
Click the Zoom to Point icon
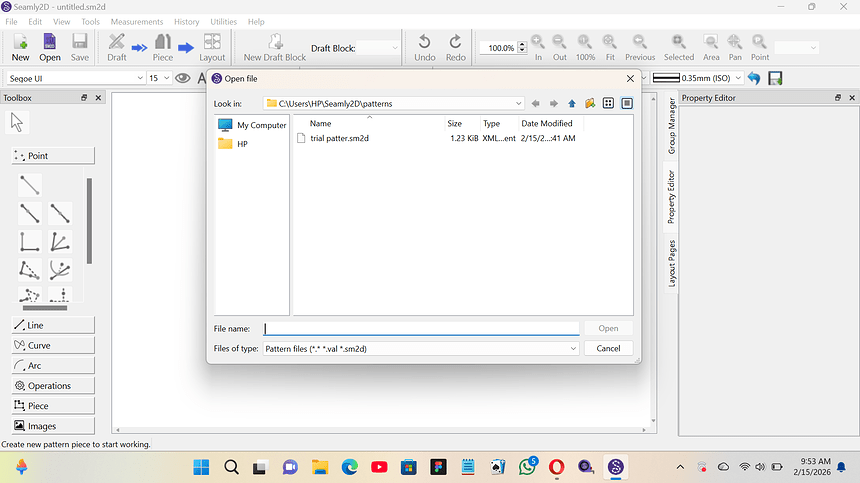click(760, 47)
